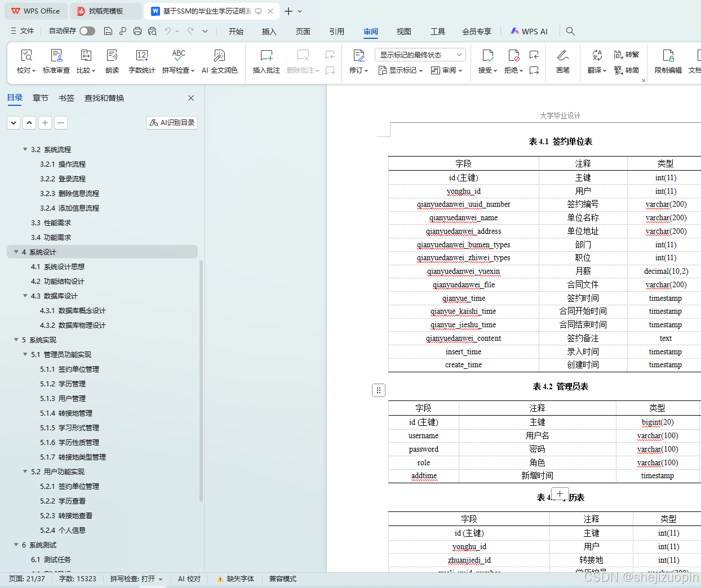Click the table move handle beside 表 4.2
This screenshot has height=588, width=701.
pos(379,390)
